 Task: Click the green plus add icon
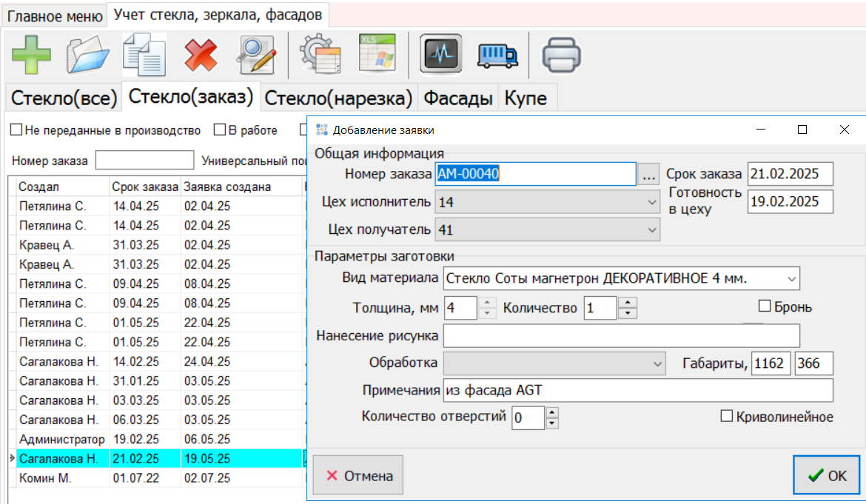(x=31, y=55)
